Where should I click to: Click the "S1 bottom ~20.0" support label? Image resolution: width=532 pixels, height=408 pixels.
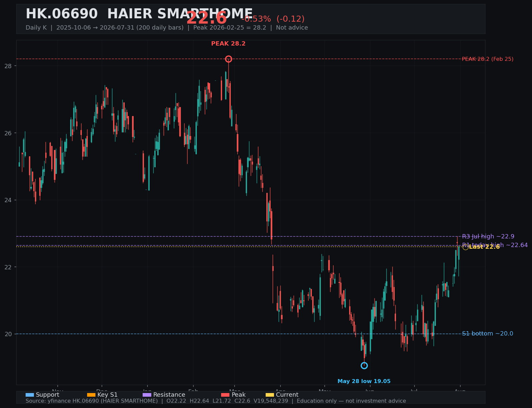click(487, 334)
